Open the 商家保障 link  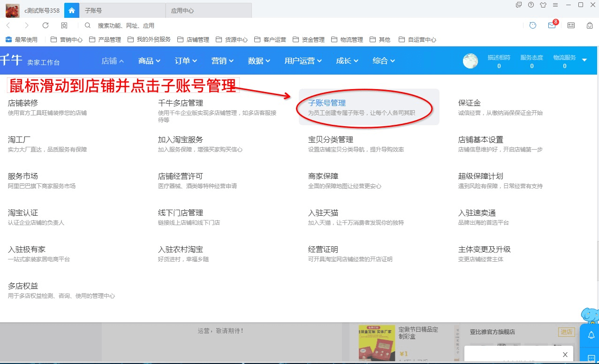point(323,176)
